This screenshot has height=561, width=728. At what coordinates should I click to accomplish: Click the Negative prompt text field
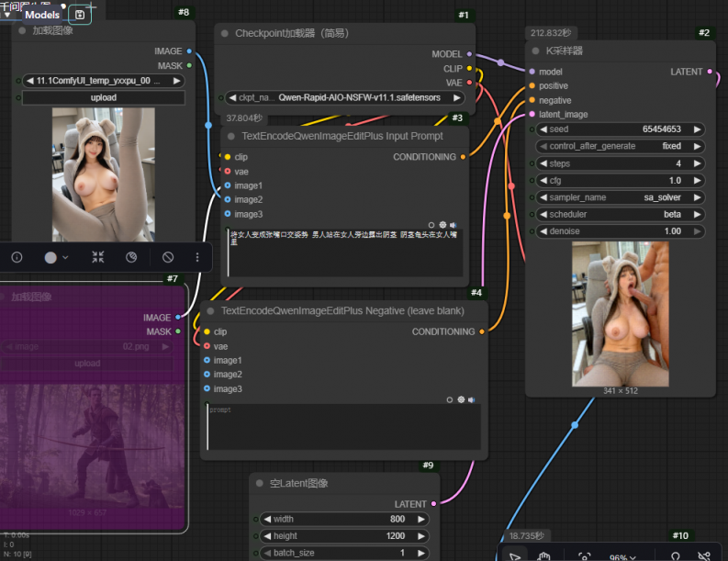coord(344,427)
